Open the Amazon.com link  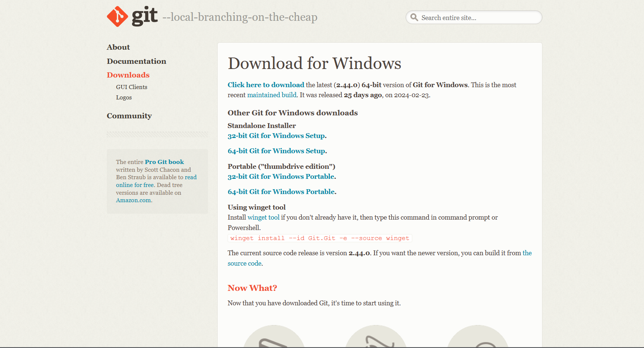pyautogui.click(x=133, y=200)
